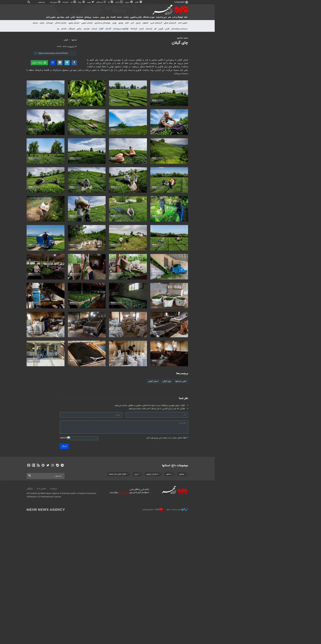The width and height of the screenshot is (321, 644).
Task: Open the بین‌الملل main menu item
Action: point(88,17)
